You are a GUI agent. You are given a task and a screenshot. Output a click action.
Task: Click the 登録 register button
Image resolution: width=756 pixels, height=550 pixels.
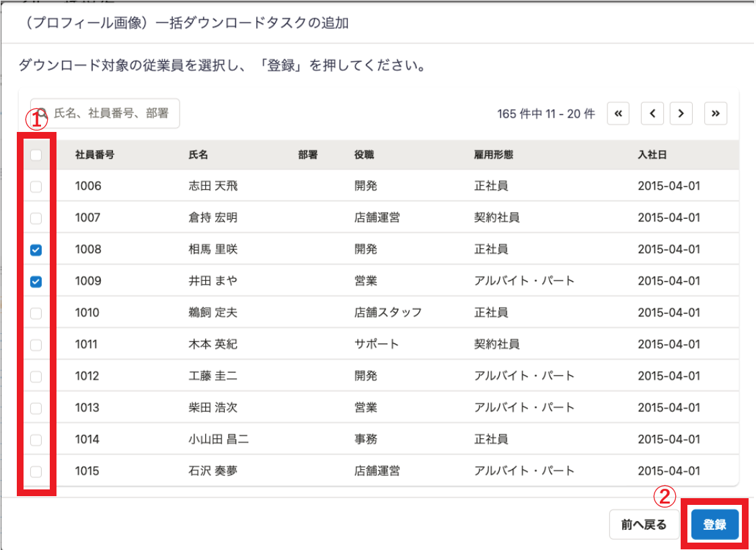714,524
